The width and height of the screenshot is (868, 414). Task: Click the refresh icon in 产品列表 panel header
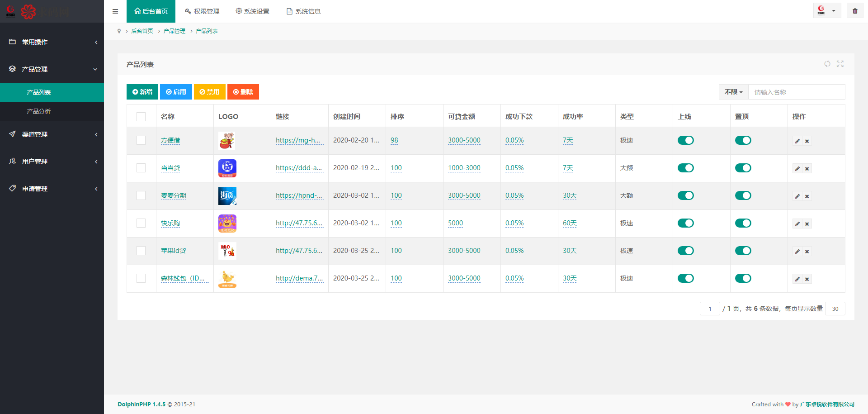pos(827,64)
